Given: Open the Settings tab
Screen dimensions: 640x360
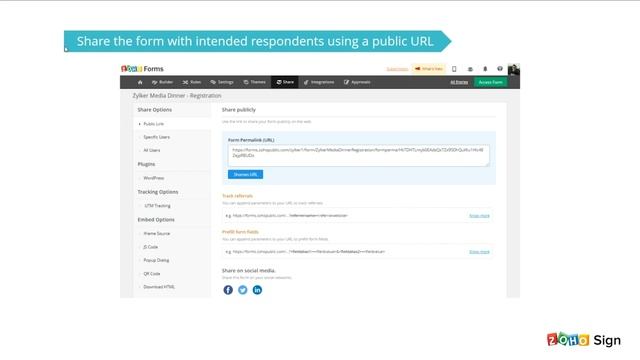Looking at the screenshot, I should [x=222, y=82].
